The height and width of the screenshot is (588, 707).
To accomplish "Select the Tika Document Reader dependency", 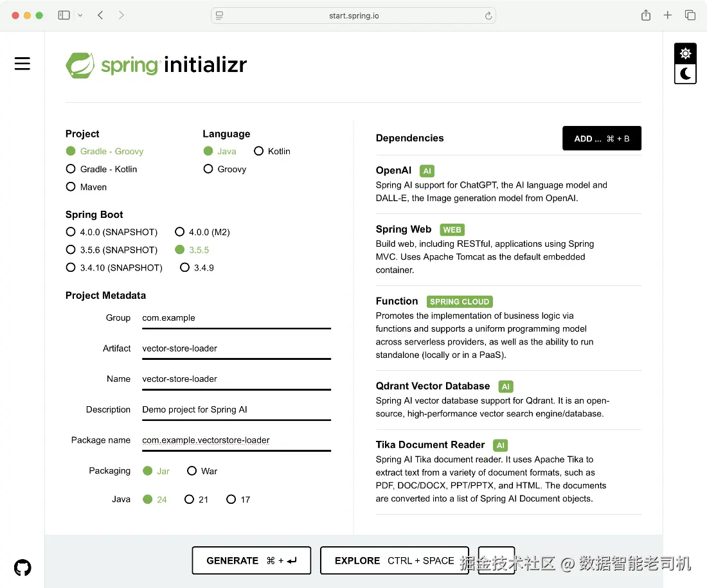I will (x=508, y=472).
